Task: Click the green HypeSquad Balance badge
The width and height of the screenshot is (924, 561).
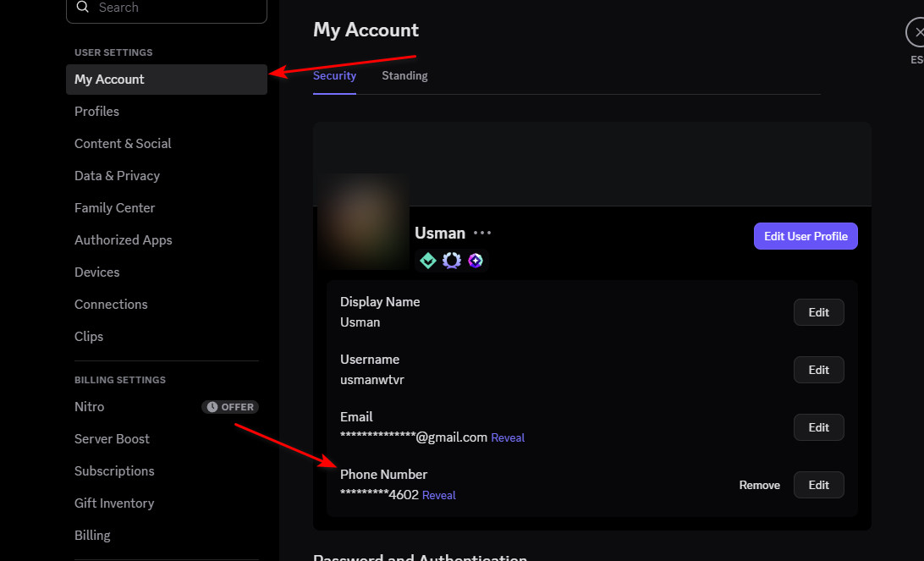Action: (x=428, y=261)
